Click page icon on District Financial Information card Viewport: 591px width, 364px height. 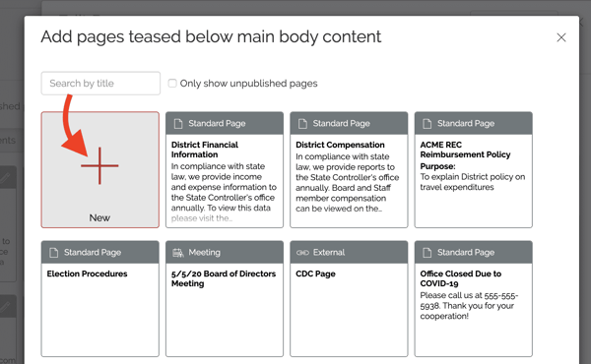[x=178, y=124]
